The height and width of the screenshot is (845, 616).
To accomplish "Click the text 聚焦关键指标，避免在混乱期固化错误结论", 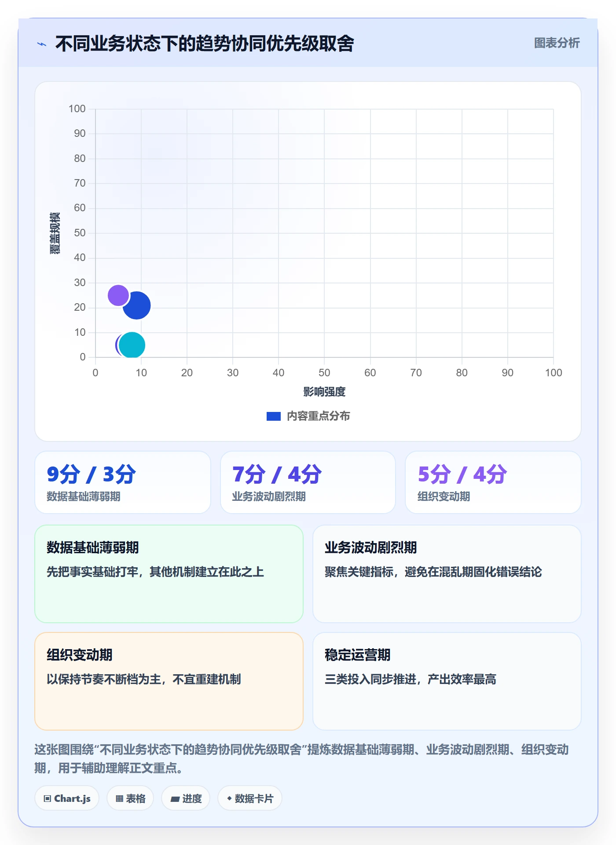I will (433, 572).
